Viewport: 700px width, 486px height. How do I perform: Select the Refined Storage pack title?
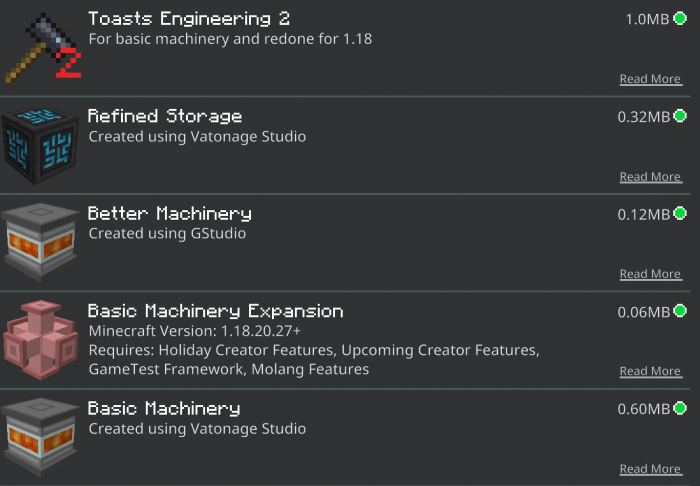point(165,116)
